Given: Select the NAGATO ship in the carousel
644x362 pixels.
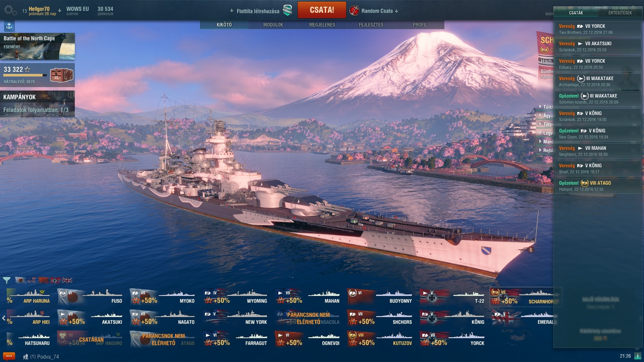Looking at the screenshot, I should pos(163,318).
